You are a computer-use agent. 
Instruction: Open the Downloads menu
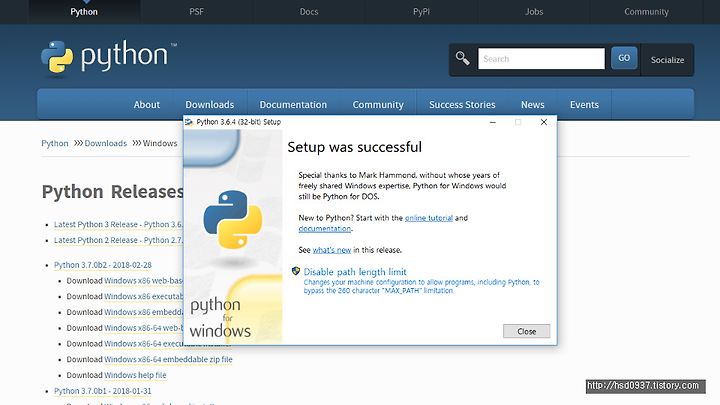tap(210, 105)
